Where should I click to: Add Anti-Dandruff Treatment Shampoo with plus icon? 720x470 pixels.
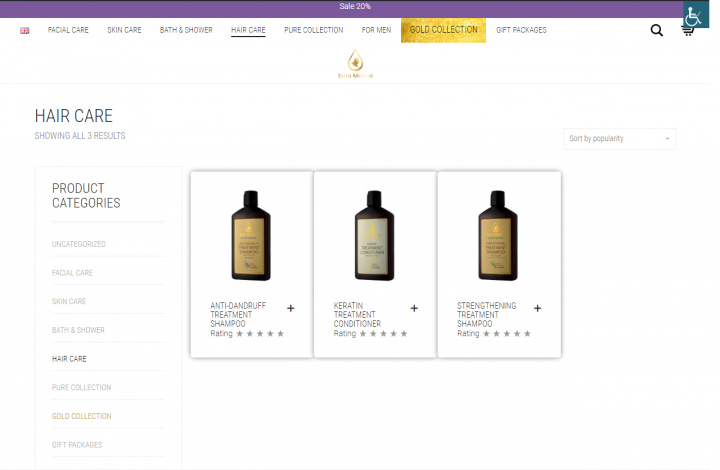[291, 308]
